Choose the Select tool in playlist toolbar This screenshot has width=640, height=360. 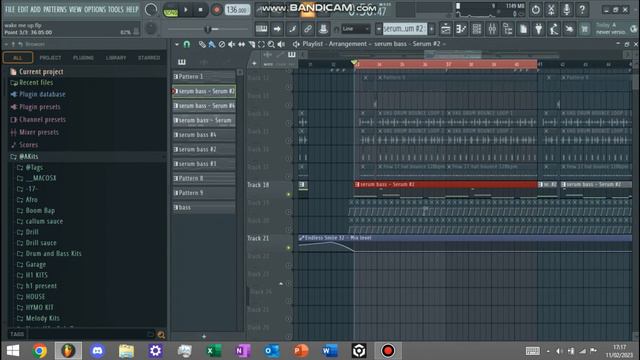(x=261, y=44)
